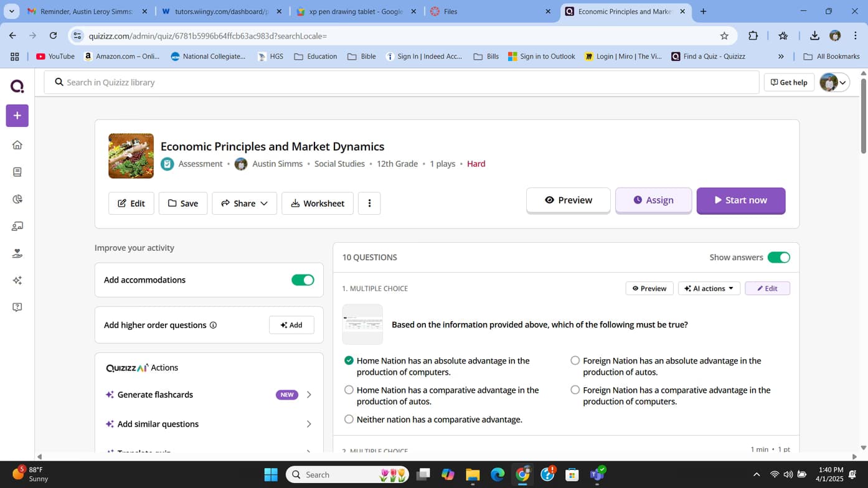Expand the Share dropdown
Image resolution: width=868 pixels, height=488 pixels.
coord(244,203)
